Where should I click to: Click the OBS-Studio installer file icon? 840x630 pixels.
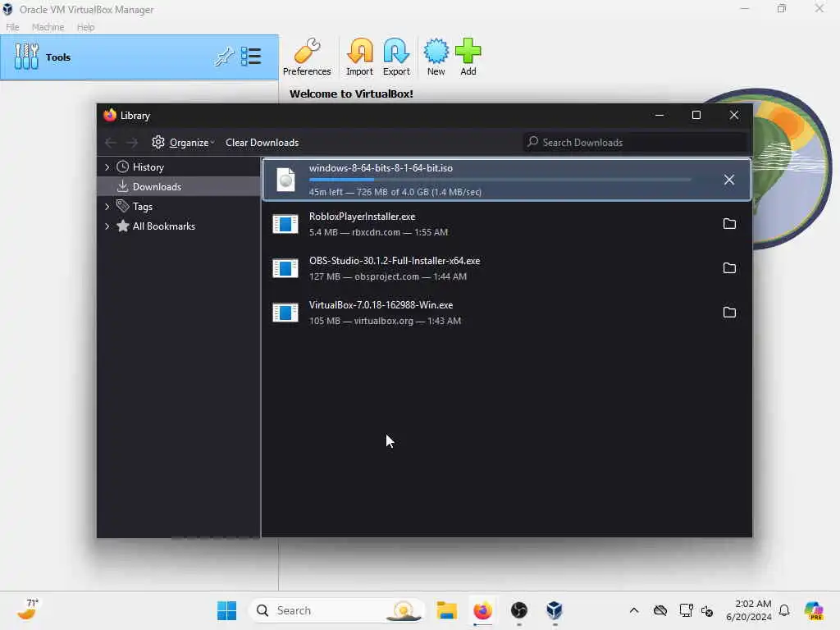[x=285, y=268]
